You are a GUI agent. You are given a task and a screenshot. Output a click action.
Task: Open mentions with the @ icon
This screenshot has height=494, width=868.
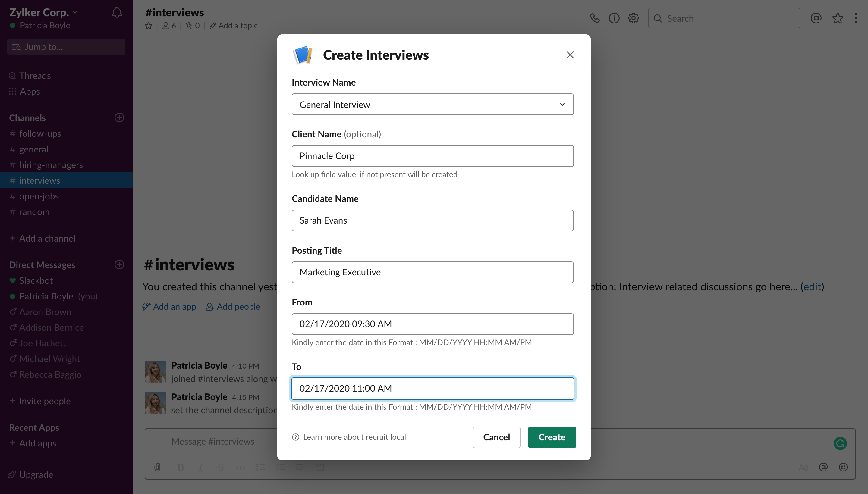click(816, 18)
